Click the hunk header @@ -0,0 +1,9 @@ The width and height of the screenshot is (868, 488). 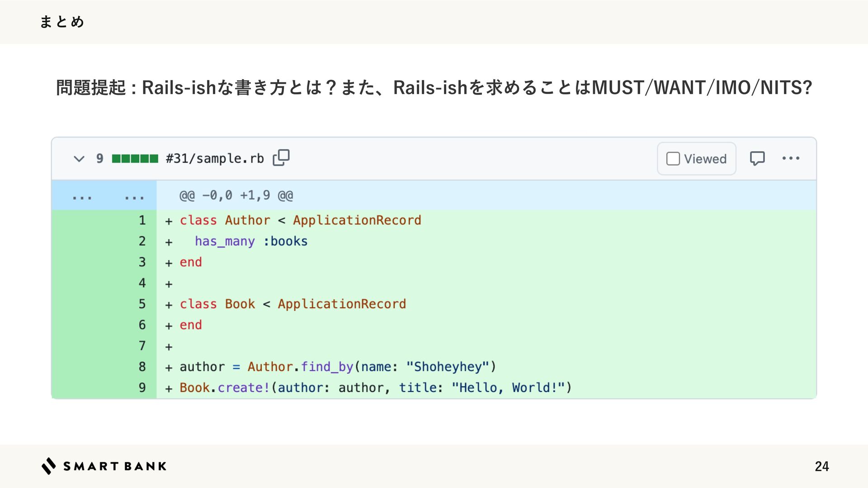pyautogui.click(x=236, y=196)
